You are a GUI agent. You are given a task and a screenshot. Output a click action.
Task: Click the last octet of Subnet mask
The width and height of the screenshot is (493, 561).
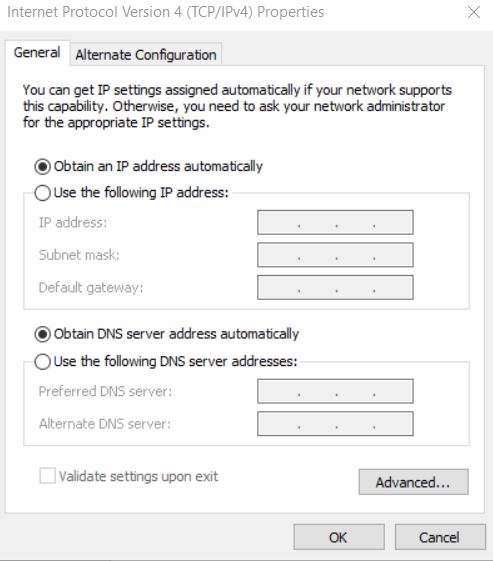coord(393,255)
